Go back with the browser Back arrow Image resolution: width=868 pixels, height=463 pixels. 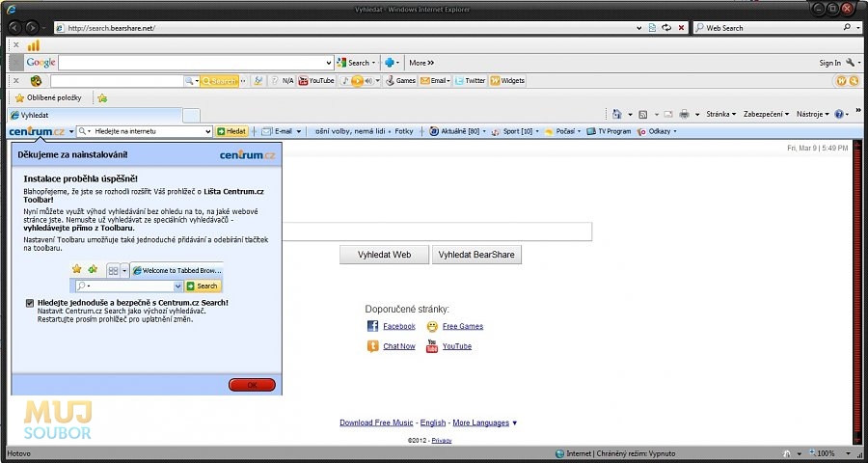14,27
